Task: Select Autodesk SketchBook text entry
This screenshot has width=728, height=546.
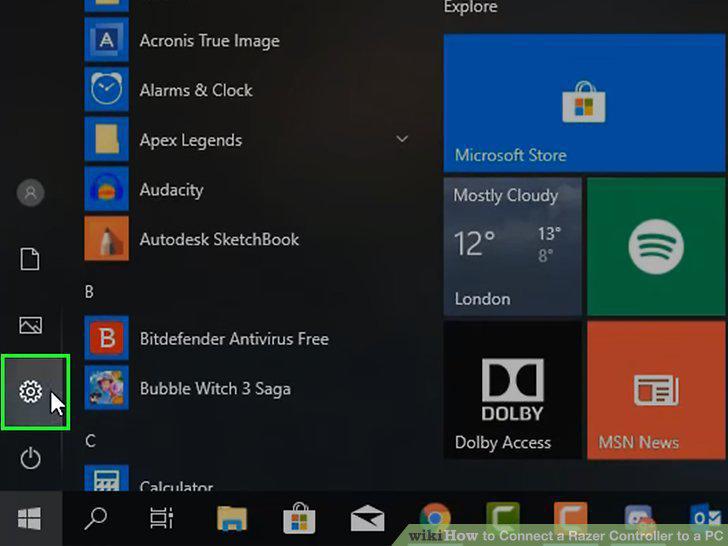Action: click(220, 240)
